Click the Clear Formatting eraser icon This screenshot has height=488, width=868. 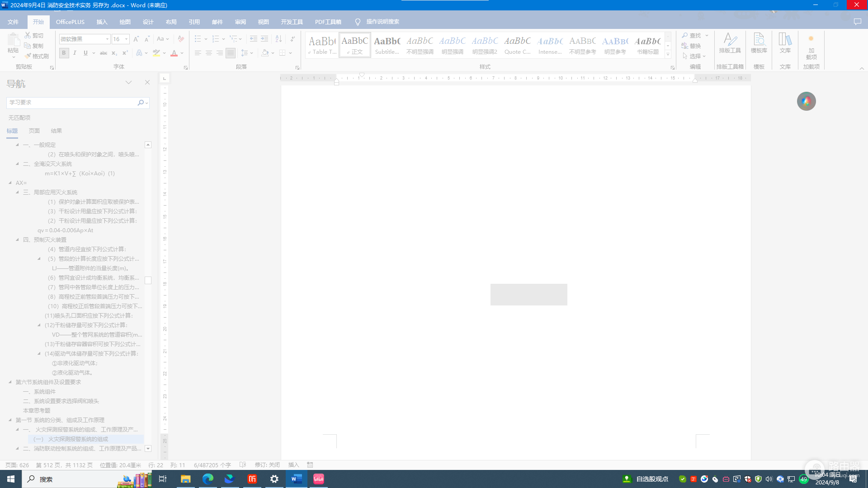coord(181,39)
